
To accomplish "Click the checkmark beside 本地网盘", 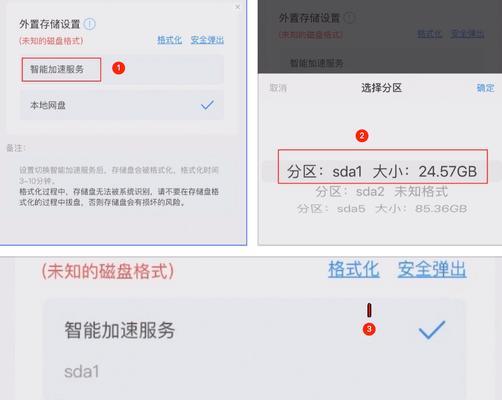I will (x=207, y=105).
